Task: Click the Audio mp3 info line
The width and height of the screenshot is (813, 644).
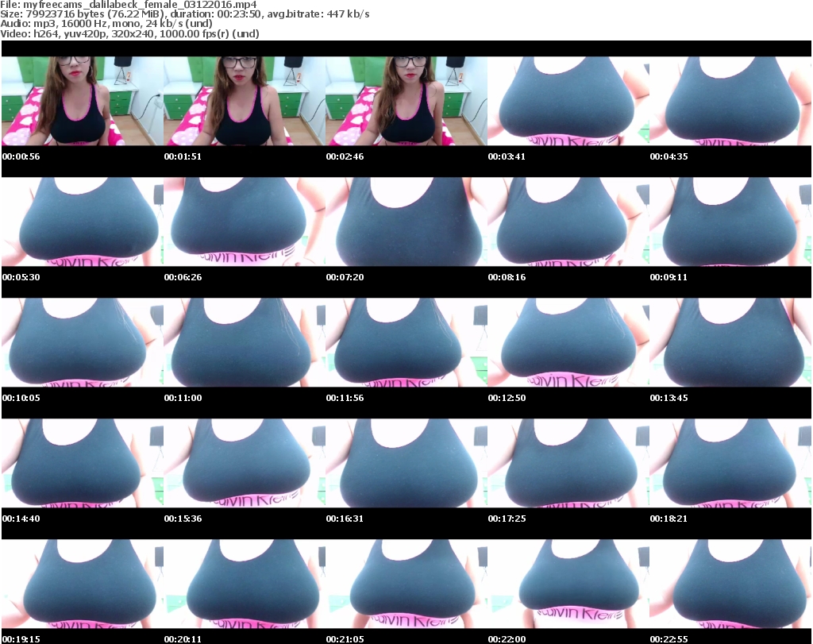Action: pyautogui.click(x=106, y=24)
